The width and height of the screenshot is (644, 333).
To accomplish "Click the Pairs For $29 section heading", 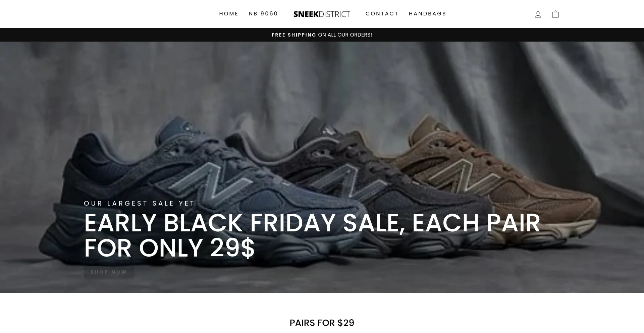I will point(322,323).
